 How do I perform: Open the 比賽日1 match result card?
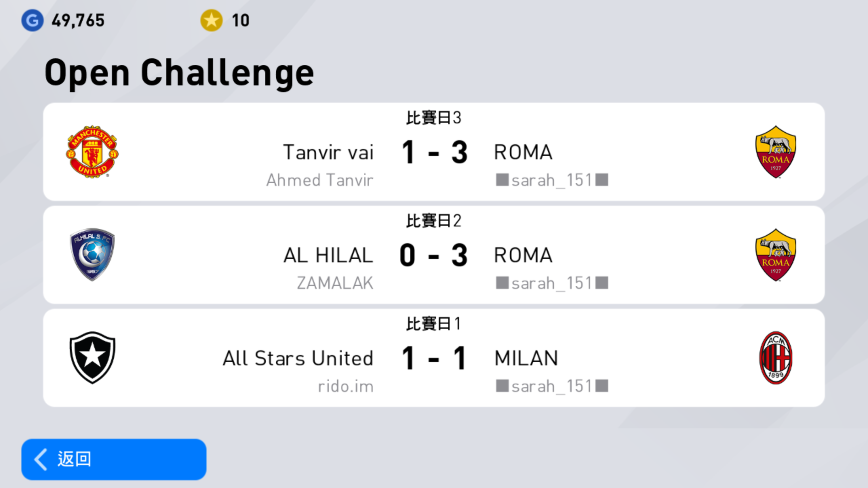[x=434, y=358]
